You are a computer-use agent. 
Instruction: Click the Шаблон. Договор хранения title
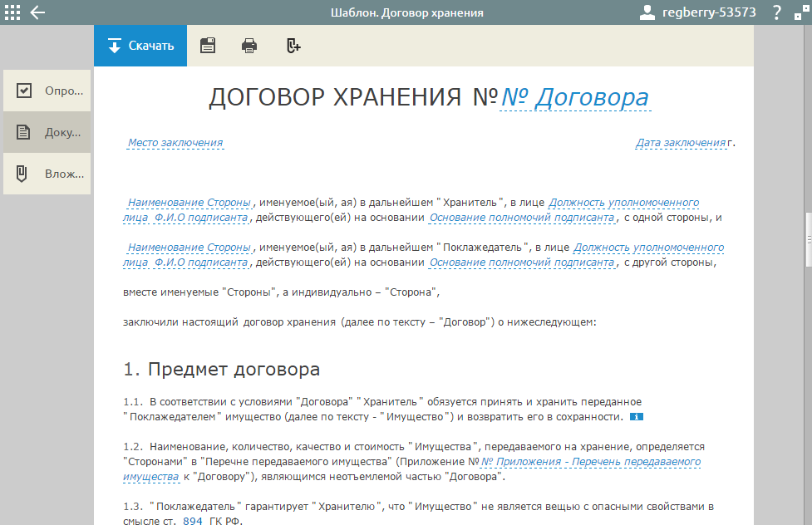pyautogui.click(x=407, y=12)
